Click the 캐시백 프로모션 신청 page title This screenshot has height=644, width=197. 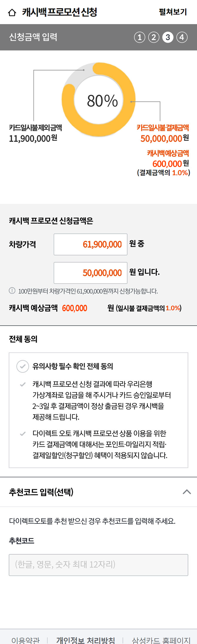tap(60, 12)
